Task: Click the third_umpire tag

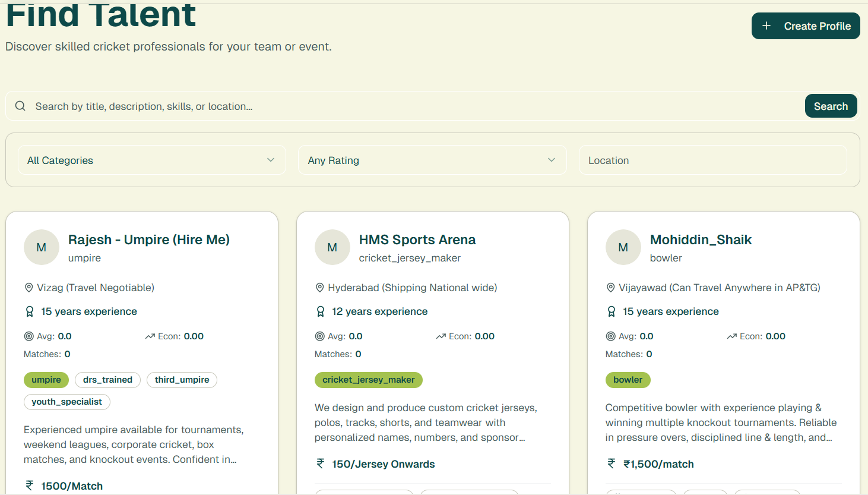Action: point(182,380)
